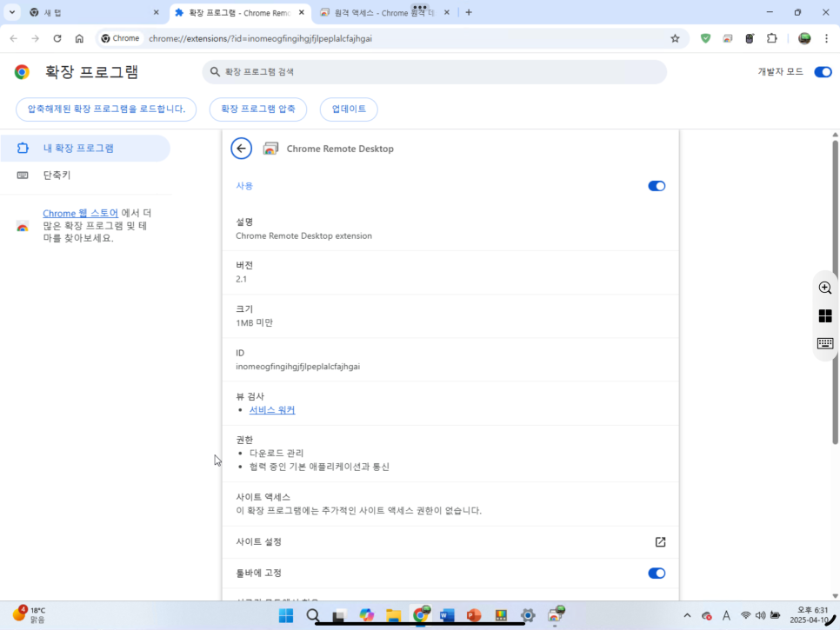The width and height of the screenshot is (840, 630).
Task: Select the 확장 프로그램 tab
Action: coord(239,12)
